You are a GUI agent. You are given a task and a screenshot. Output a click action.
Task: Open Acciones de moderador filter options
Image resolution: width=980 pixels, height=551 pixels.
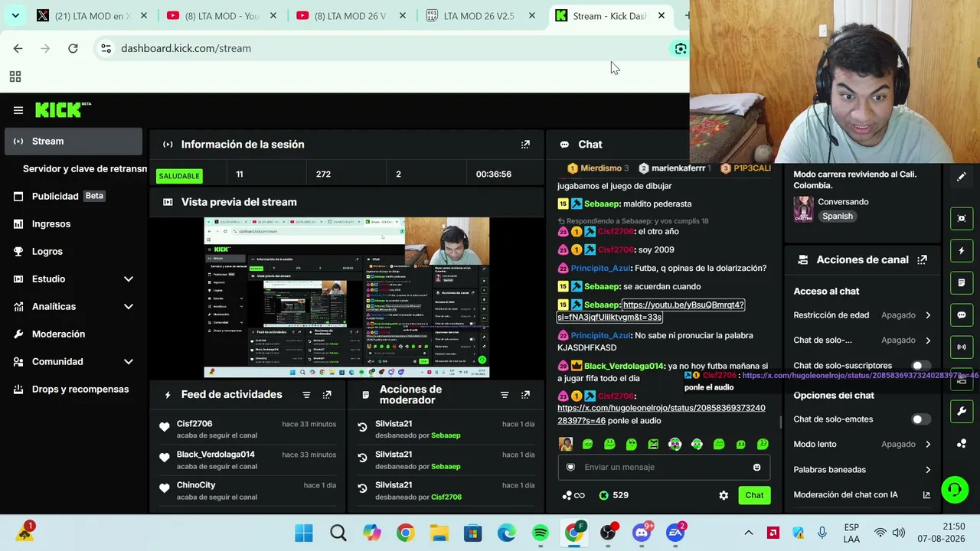tap(505, 395)
